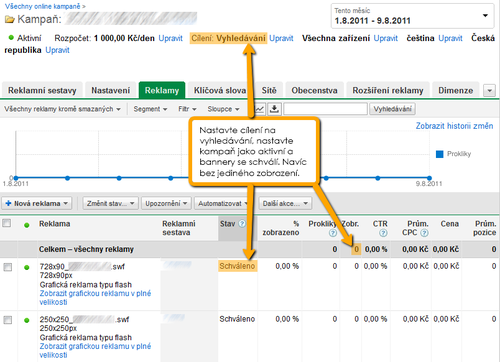This screenshot has height=362, width=500.
Task: Click the Vyhledávání search button
Action: [x=392, y=109]
